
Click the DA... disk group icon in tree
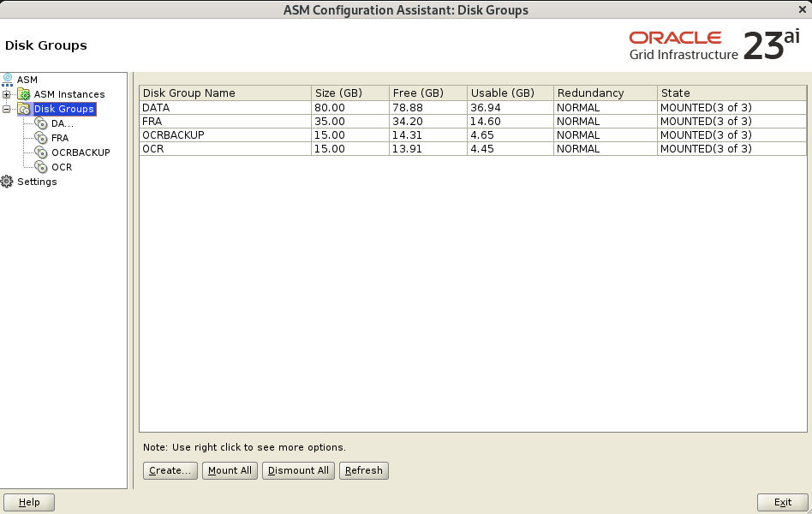41,123
